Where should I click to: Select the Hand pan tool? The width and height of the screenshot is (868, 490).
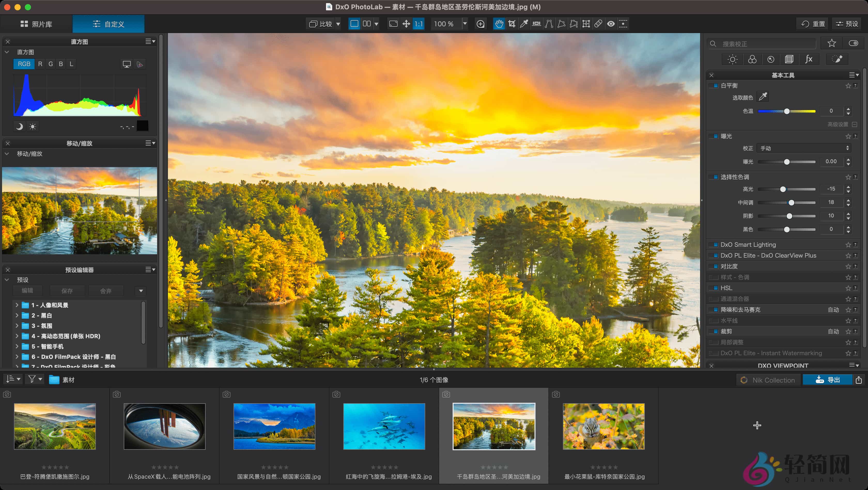499,23
